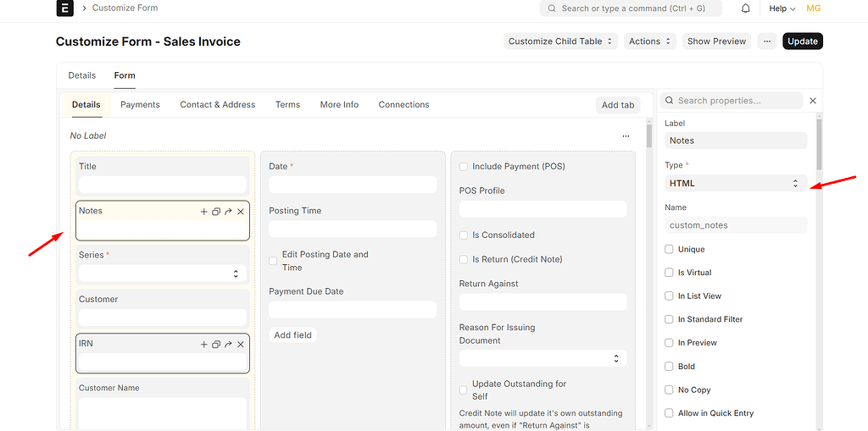Viewport: 868px width, 431px height.
Task: Click the Customize Form breadcrumb link
Action: [x=125, y=8]
